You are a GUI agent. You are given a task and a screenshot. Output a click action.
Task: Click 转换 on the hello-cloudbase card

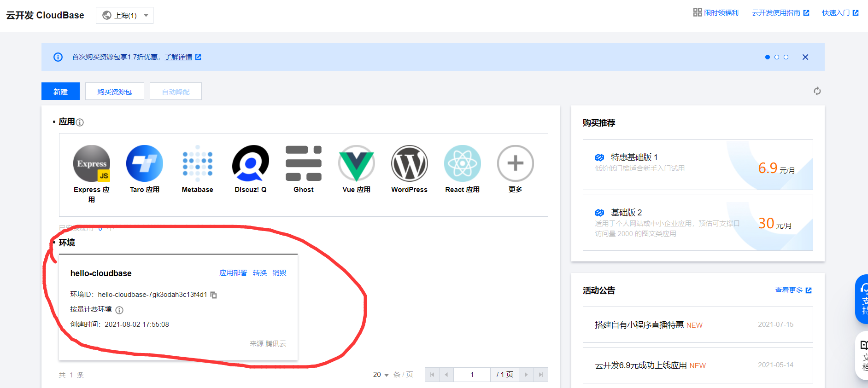point(260,273)
